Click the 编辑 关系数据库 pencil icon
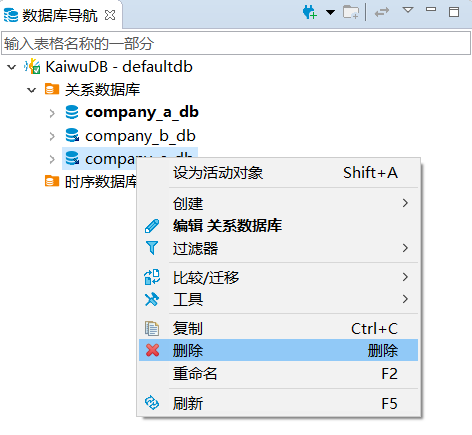 tap(152, 226)
